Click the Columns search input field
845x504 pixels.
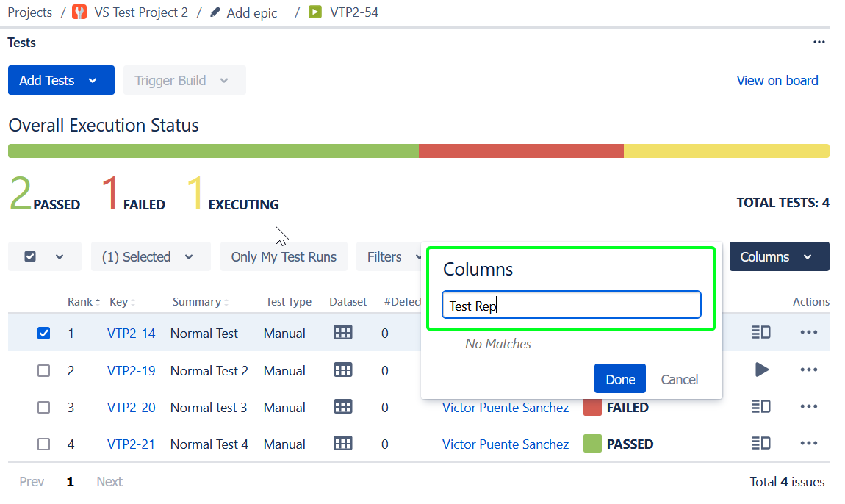pyautogui.click(x=571, y=306)
